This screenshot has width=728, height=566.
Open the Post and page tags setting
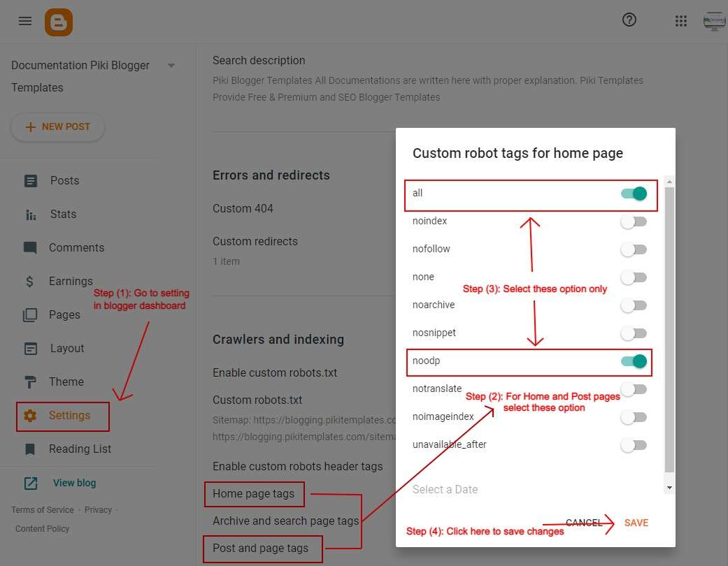click(x=260, y=549)
